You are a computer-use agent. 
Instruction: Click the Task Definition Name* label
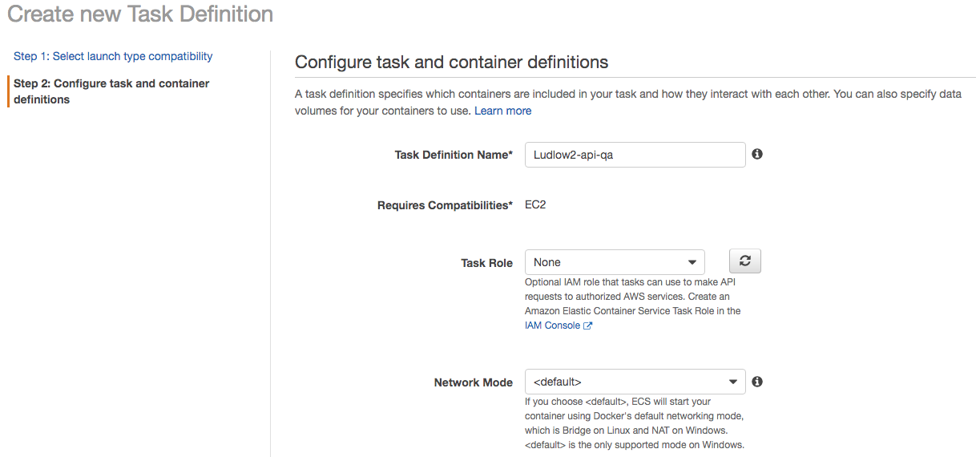coord(454,155)
